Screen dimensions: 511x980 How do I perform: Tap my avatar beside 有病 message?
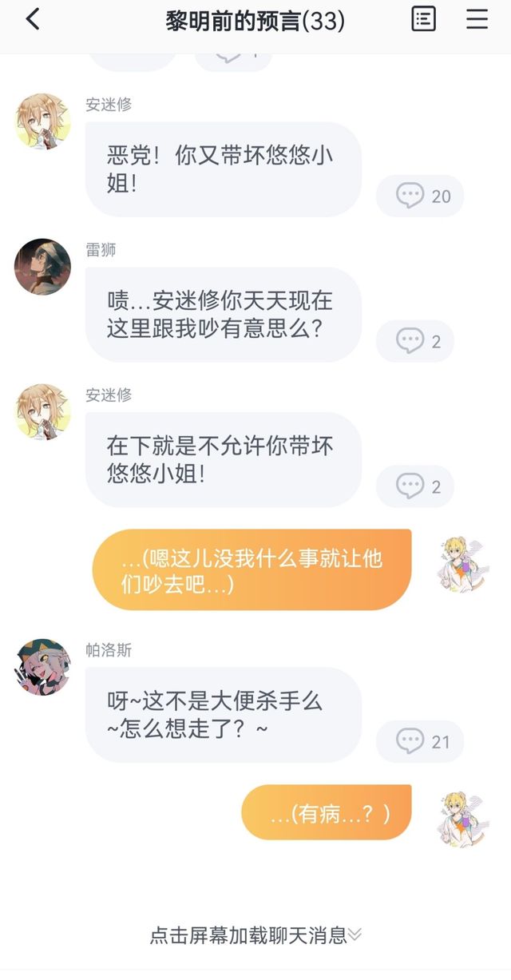point(463,819)
